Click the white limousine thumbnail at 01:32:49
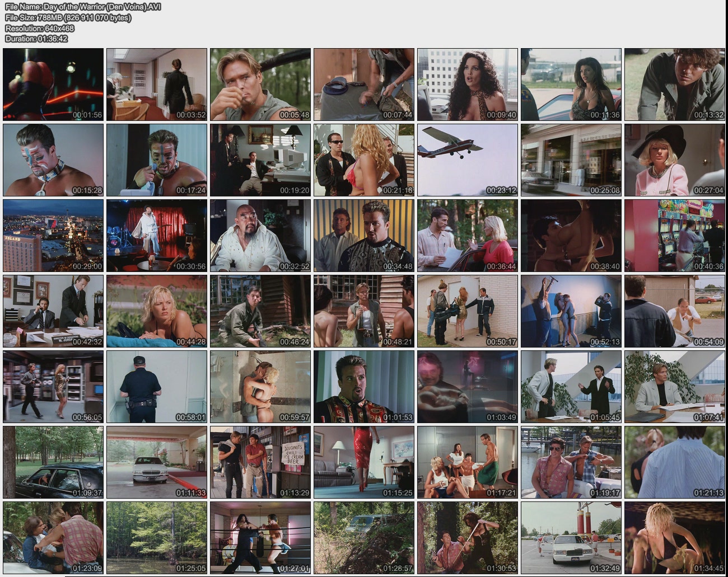 571,538
